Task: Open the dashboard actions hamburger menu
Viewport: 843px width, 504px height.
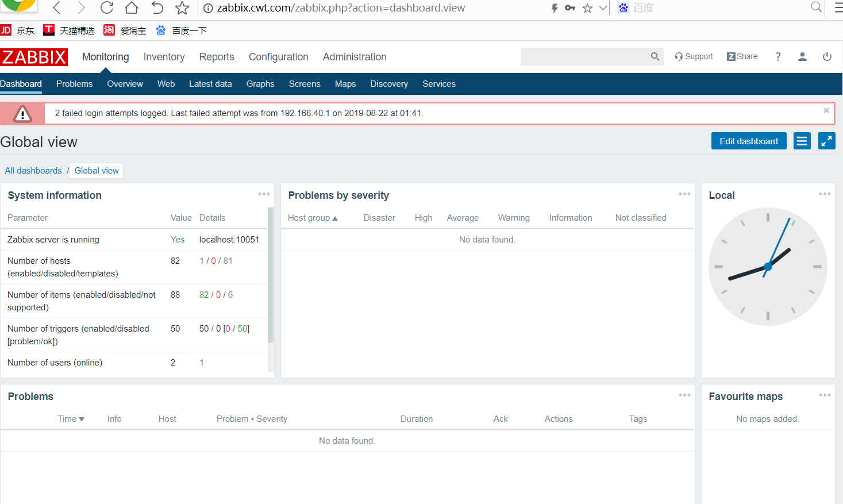Action: coord(802,141)
